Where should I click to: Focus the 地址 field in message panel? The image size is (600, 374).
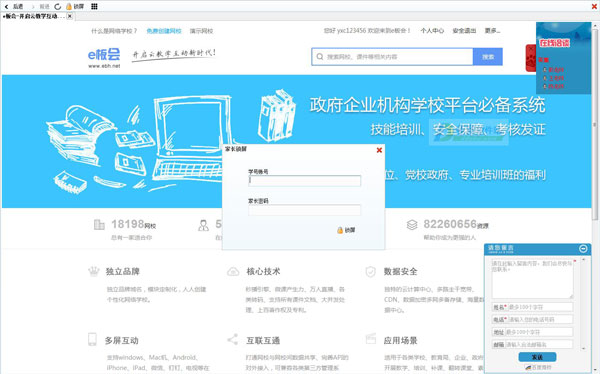click(x=539, y=332)
